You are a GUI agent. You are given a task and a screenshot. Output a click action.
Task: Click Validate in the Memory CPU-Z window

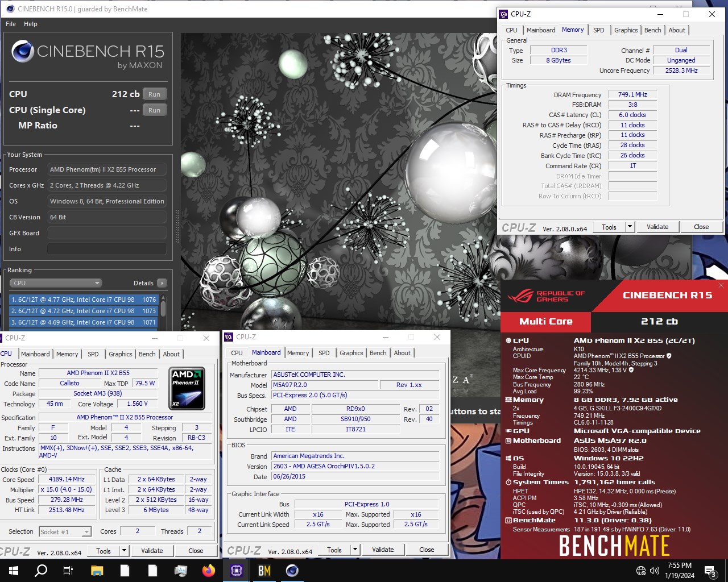(x=657, y=227)
